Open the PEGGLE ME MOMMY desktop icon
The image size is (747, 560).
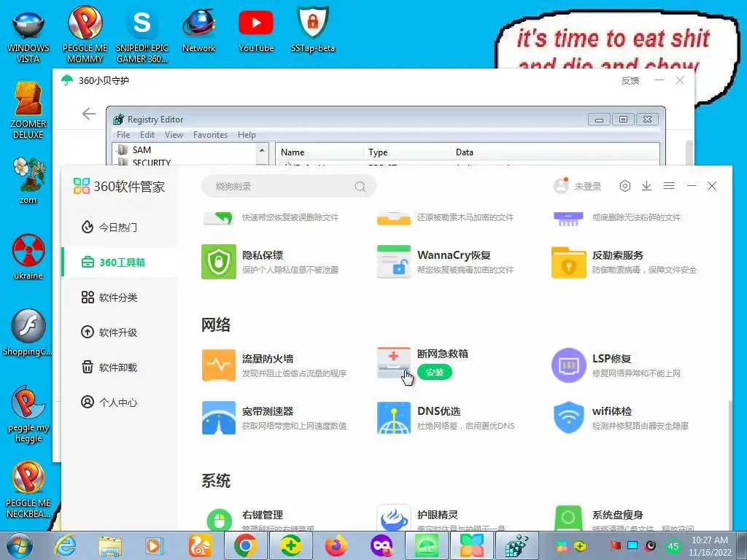85,35
